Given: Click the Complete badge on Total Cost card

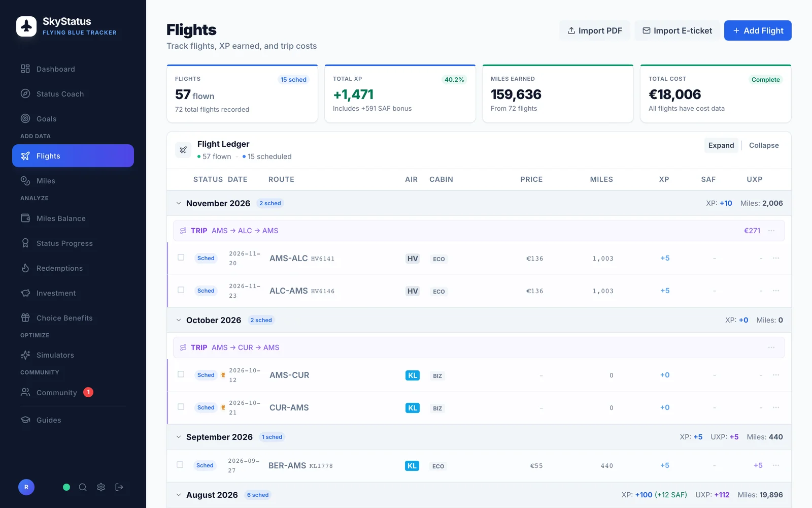Looking at the screenshot, I should coord(765,80).
